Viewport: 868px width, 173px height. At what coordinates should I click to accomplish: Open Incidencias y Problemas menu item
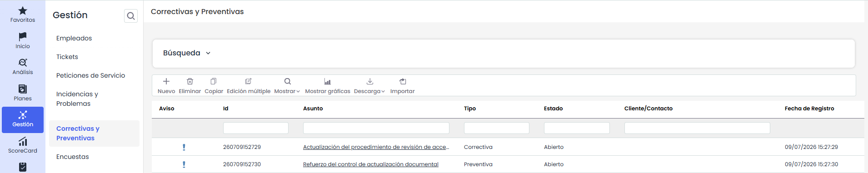(x=77, y=99)
